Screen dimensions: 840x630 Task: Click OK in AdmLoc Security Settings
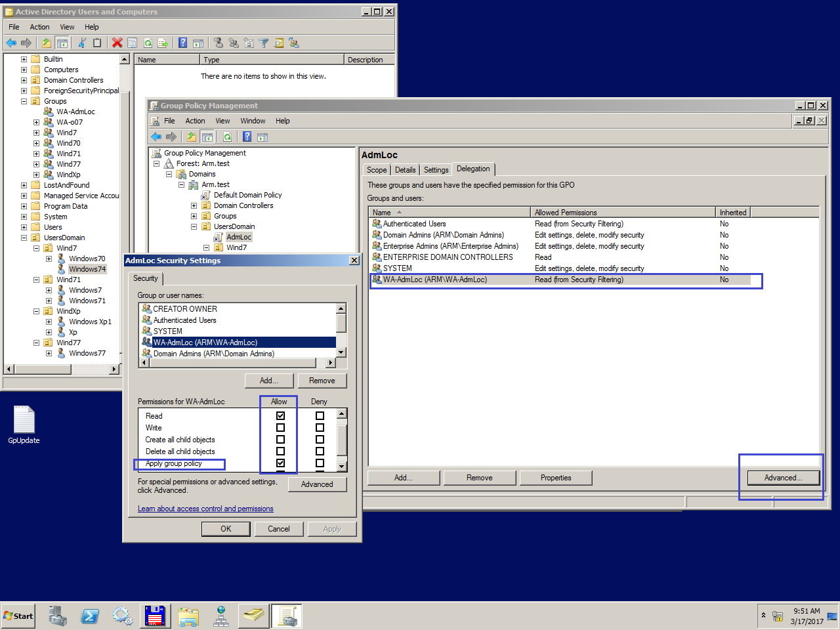pyautogui.click(x=226, y=529)
